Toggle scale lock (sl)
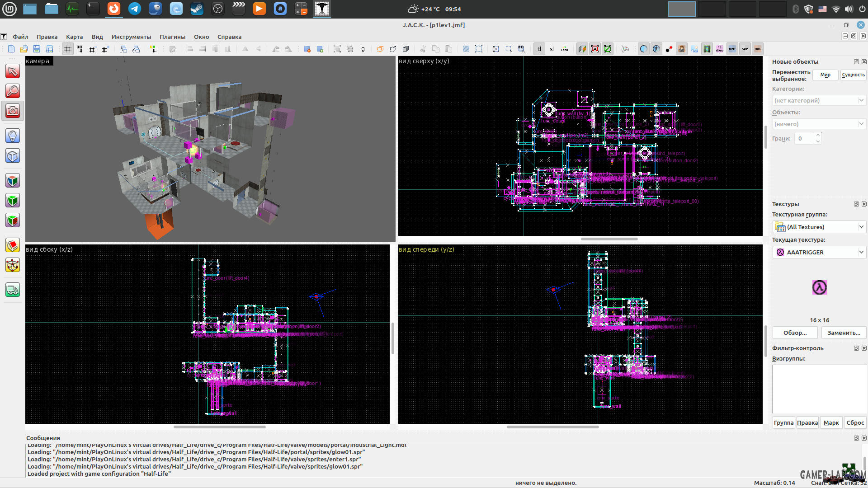This screenshot has width=868, height=488. tap(552, 49)
